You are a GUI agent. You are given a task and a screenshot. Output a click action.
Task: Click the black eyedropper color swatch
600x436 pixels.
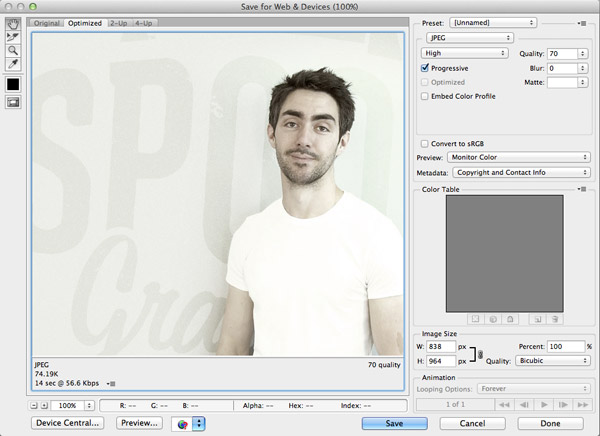pos(13,83)
